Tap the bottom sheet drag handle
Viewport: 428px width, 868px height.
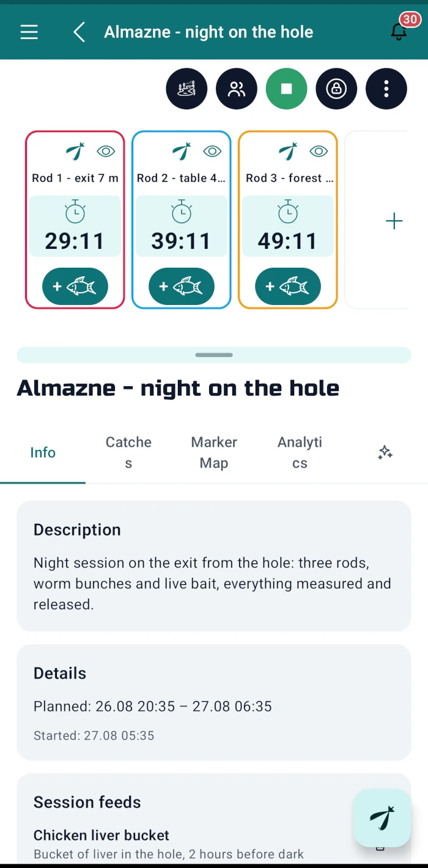214,355
